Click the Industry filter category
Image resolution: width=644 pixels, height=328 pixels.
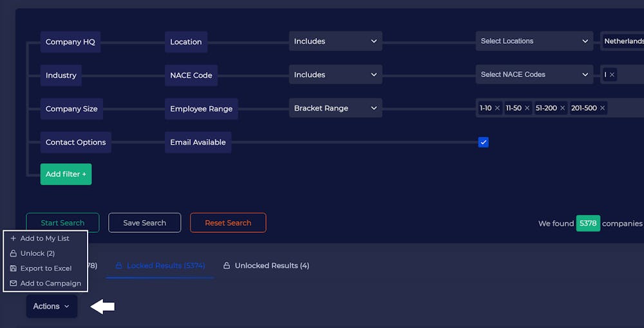[x=61, y=75]
